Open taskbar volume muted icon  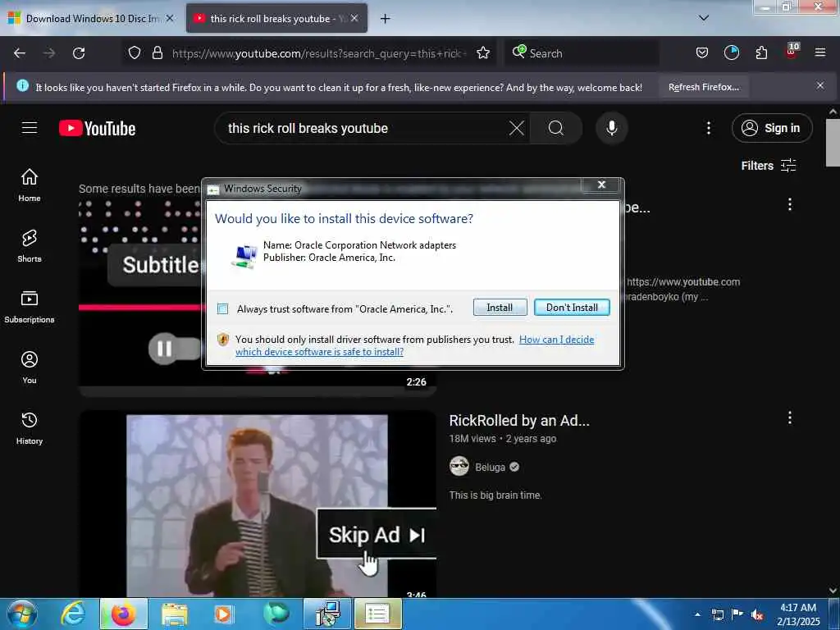point(757,615)
